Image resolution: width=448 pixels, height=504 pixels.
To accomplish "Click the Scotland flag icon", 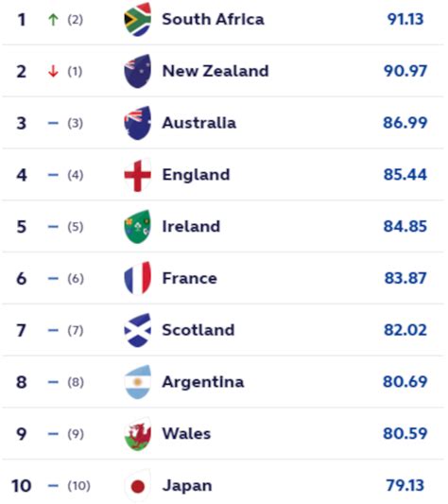I will coord(138,330).
